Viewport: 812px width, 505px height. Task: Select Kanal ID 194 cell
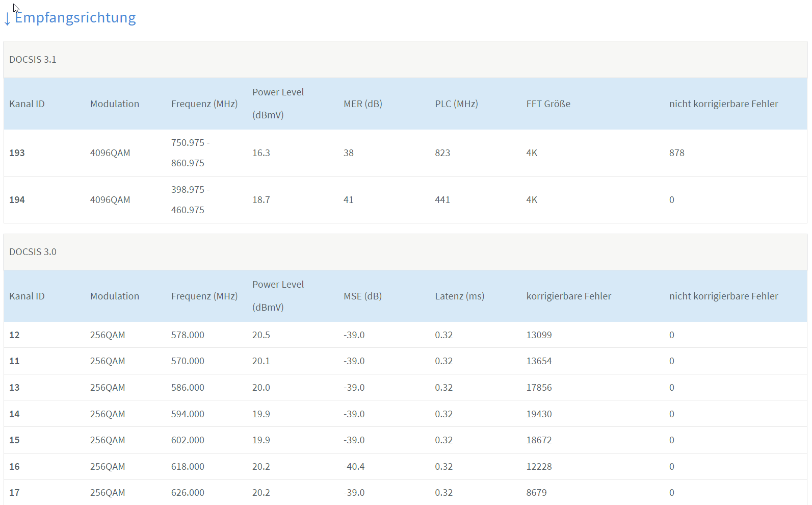click(x=17, y=200)
